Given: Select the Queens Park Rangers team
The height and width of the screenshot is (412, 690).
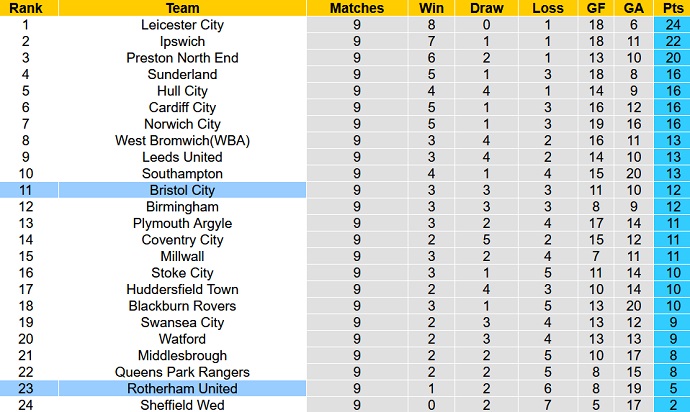Looking at the screenshot, I should pos(183,372).
